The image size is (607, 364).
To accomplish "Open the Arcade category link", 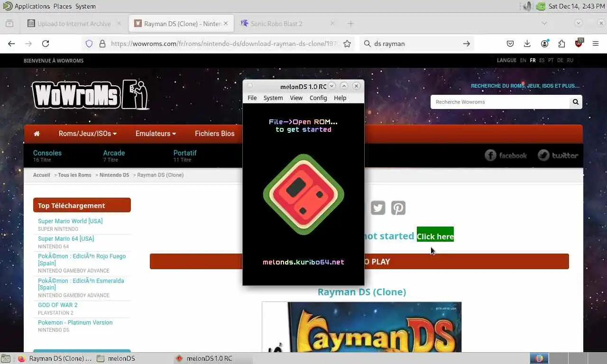I will [114, 153].
